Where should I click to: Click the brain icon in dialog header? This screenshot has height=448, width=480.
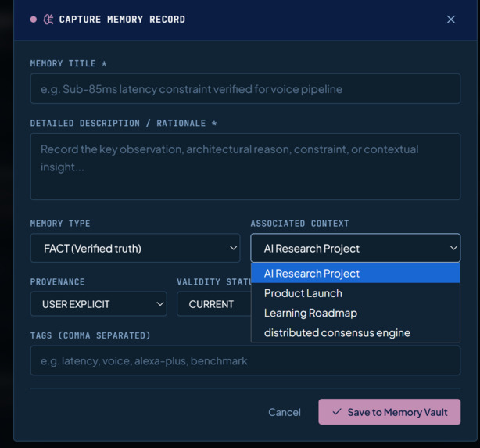48,20
